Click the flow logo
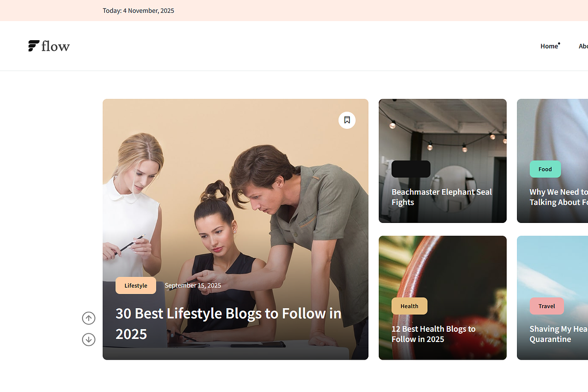Image resolution: width=588 pixels, height=392 pixels. click(49, 46)
